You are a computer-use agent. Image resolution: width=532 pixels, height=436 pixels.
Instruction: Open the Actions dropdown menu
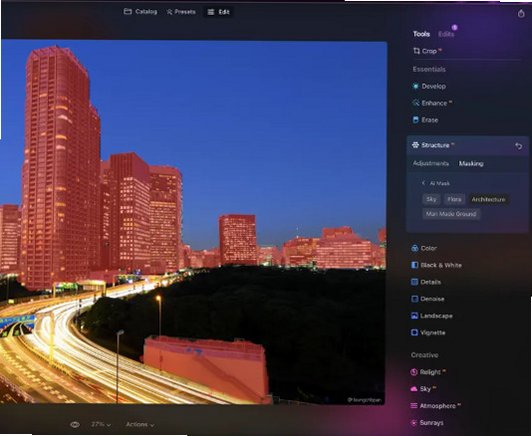tap(140, 424)
